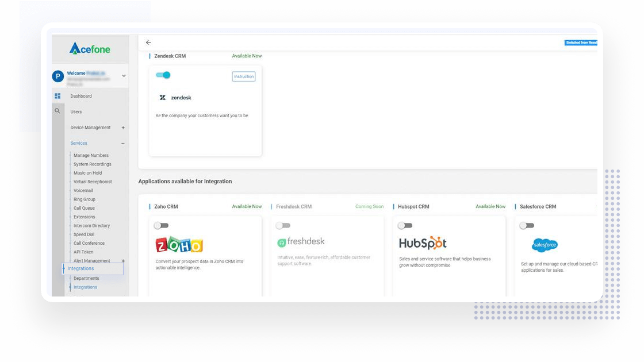Click the Zendesk logo
The width and height of the screenshot is (644, 362).
click(175, 98)
